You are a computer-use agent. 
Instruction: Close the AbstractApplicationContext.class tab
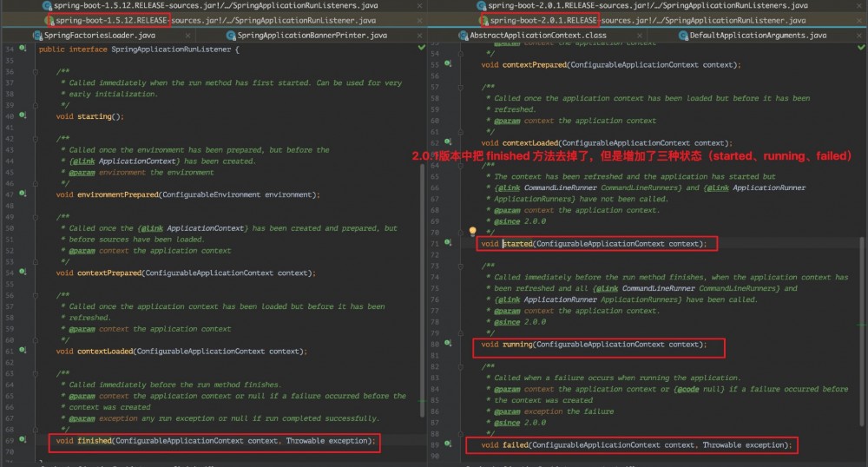pos(640,36)
